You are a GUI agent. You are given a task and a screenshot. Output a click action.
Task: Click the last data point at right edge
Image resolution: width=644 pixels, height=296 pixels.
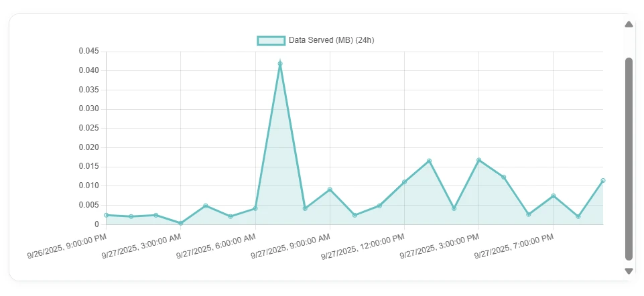(x=603, y=181)
